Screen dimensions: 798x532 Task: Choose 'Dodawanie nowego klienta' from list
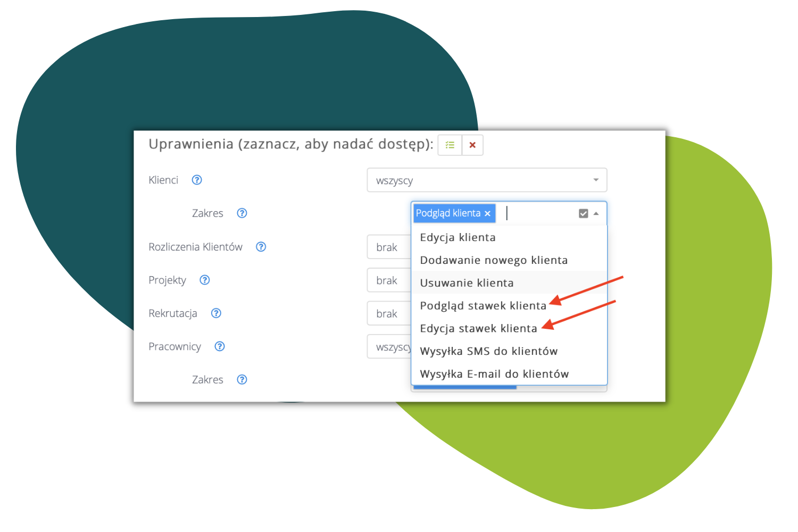tap(494, 260)
